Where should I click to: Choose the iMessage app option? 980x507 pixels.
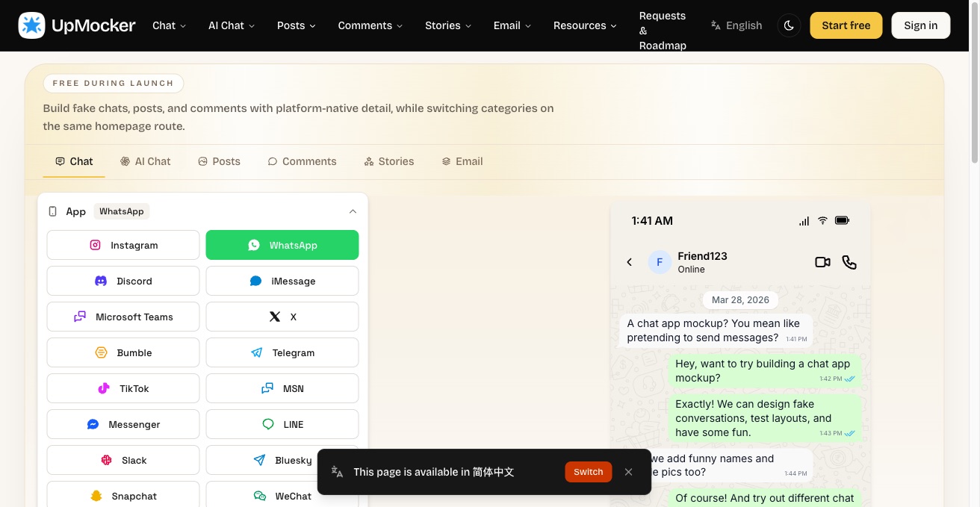point(282,281)
